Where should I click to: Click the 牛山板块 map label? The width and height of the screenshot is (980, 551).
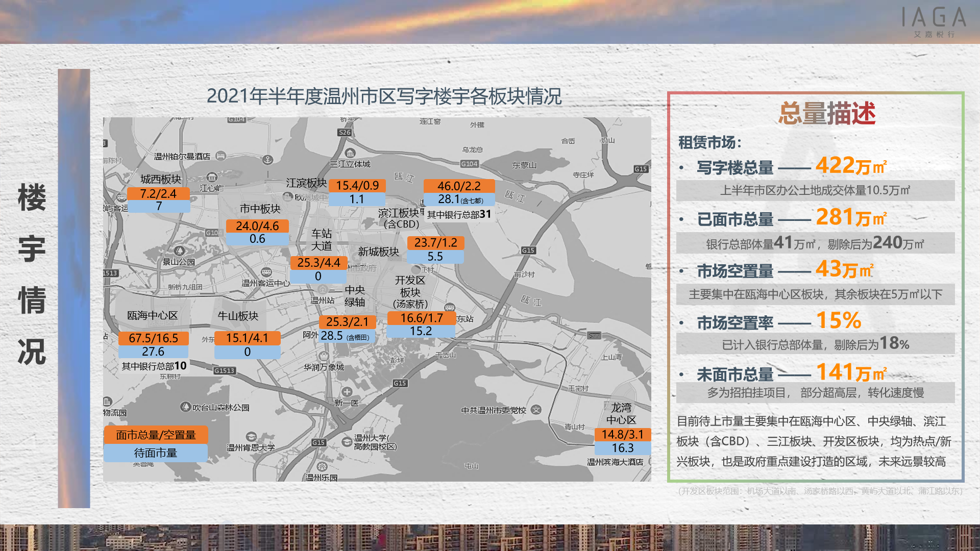(x=238, y=316)
